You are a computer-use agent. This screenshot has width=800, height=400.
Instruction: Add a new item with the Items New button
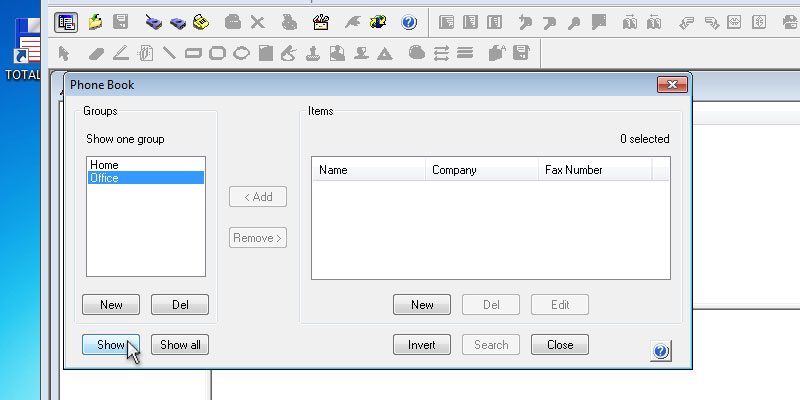(422, 305)
